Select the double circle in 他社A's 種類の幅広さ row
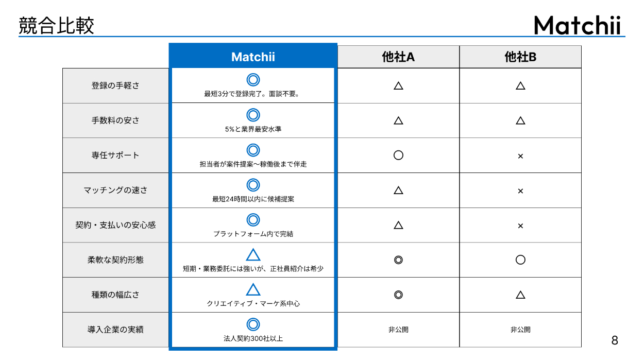644x362 pixels. pos(398,295)
